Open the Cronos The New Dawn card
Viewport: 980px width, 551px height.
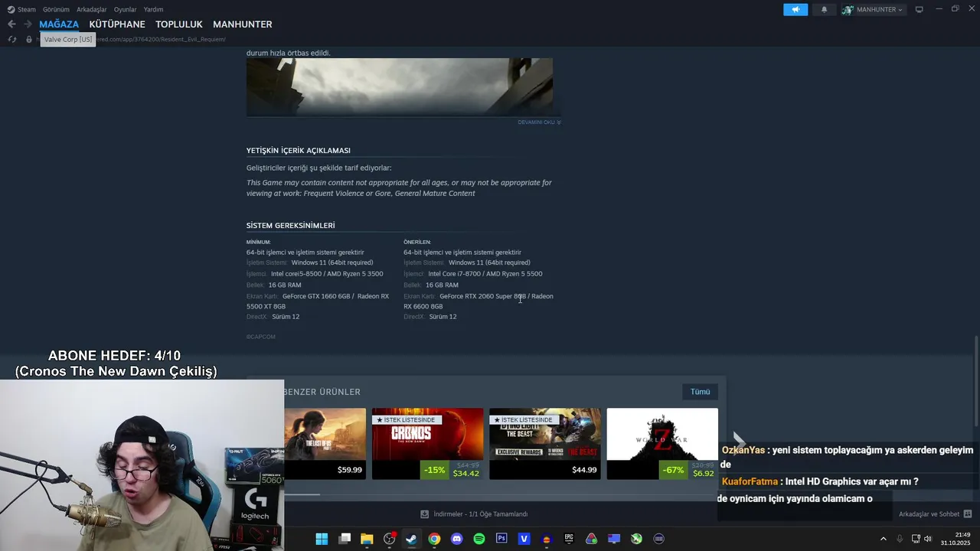click(x=427, y=444)
